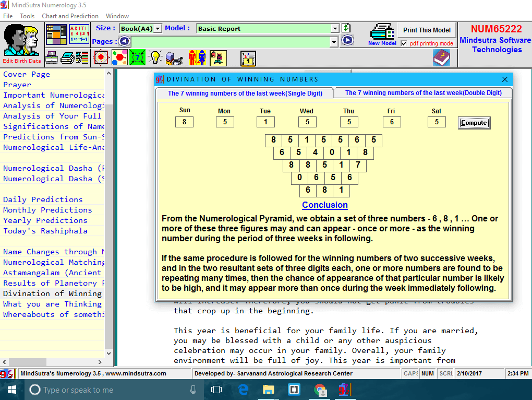Open the File menu
This screenshot has width=532, height=400.
(x=8, y=16)
